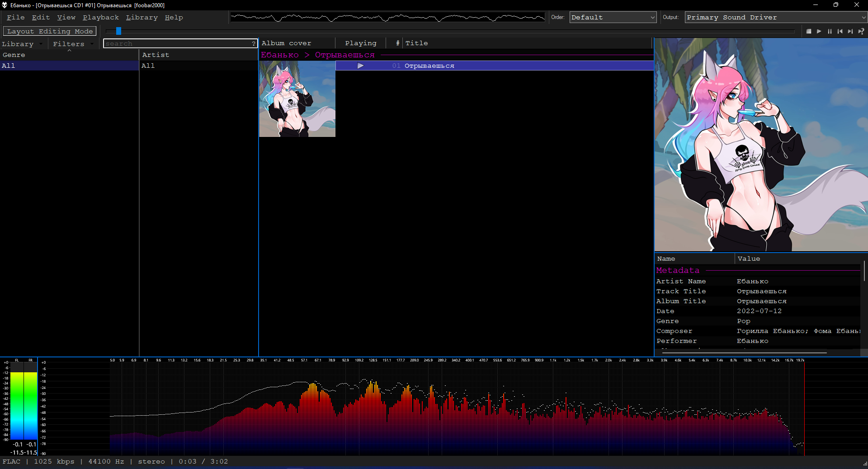Select the Album Title metadata row
The width and height of the screenshot is (868, 469).
tap(758, 301)
